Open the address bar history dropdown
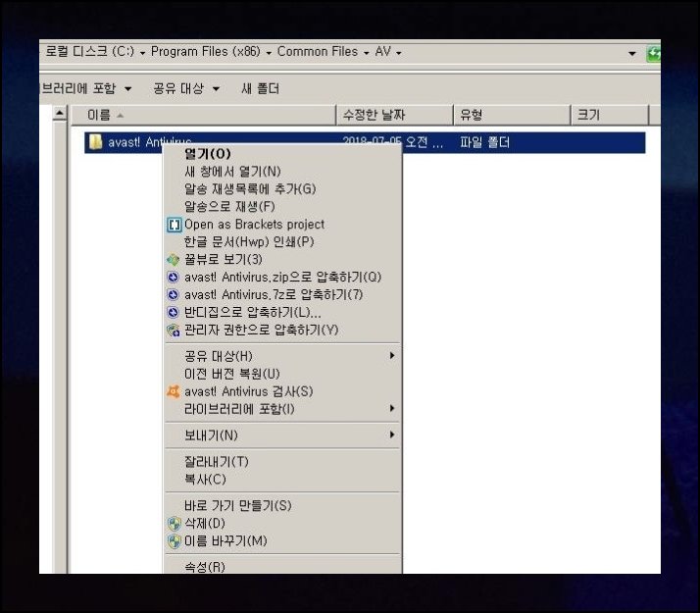The height and width of the screenshot is (613, 700). coord(632,54)
